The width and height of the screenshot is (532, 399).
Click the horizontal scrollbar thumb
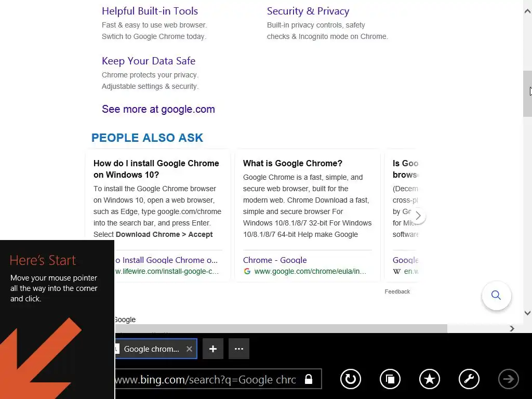click(281, 328)
